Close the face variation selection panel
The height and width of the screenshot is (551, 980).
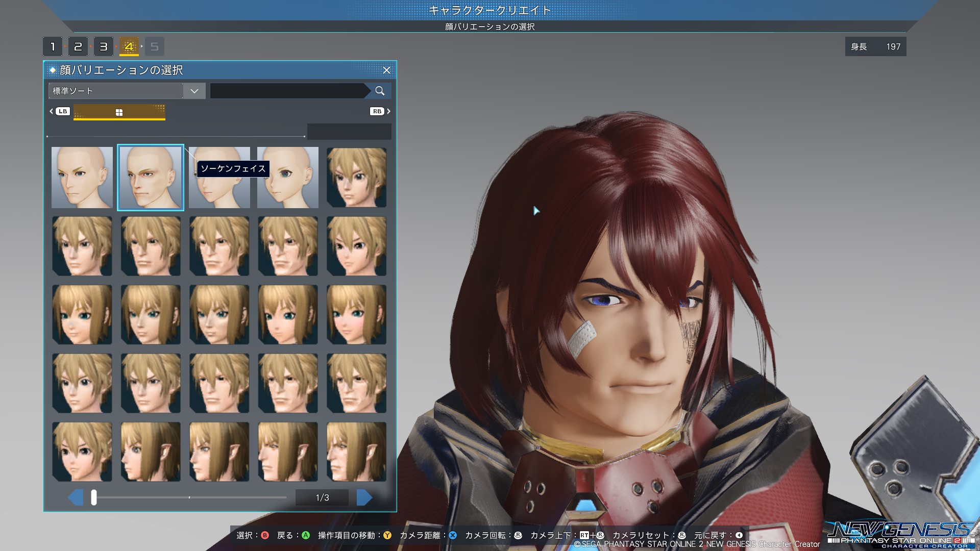[x=386, y=70]
